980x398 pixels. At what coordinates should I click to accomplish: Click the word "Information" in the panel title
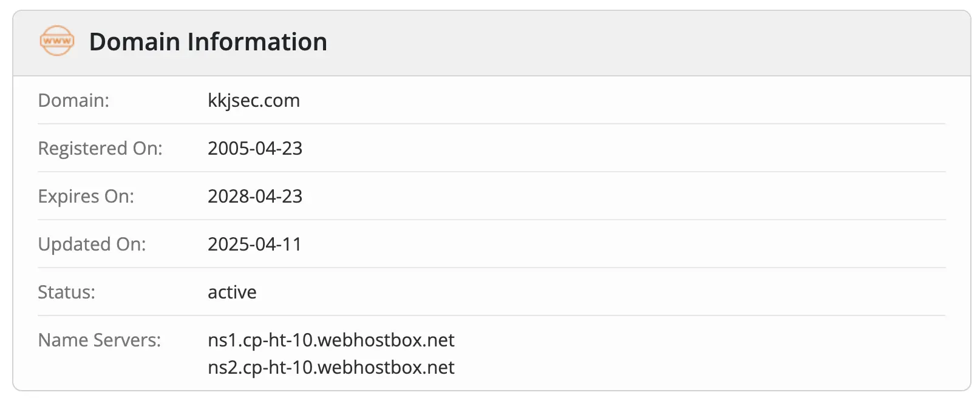coord(257,42)
